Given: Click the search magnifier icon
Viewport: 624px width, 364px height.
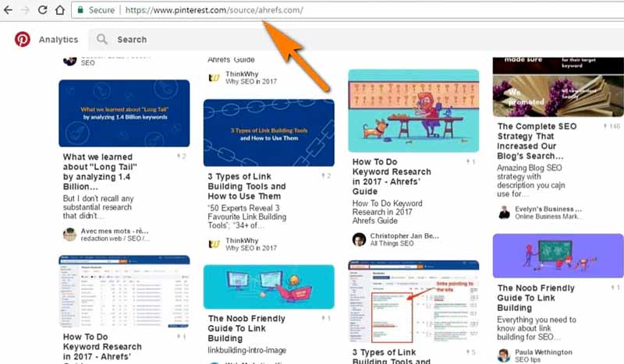Looking at the screenshot, I should [x=102, y=39].
